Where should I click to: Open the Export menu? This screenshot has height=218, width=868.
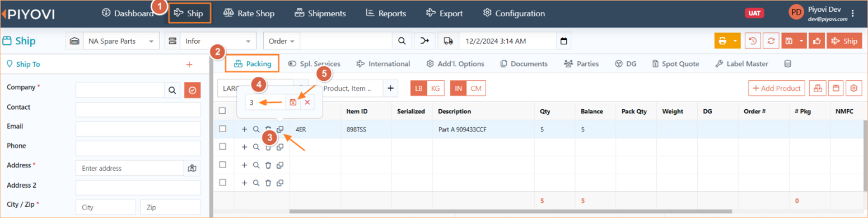444,13
